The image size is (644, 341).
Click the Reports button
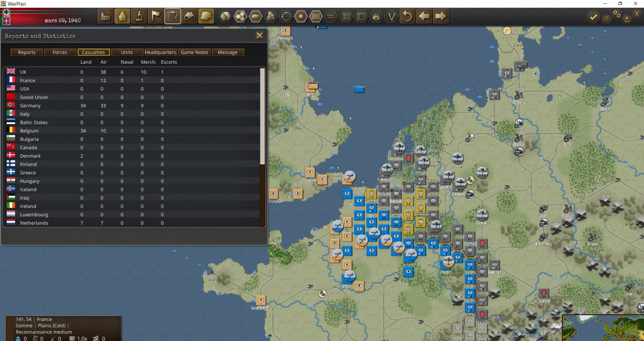click(x=27, y=52)
